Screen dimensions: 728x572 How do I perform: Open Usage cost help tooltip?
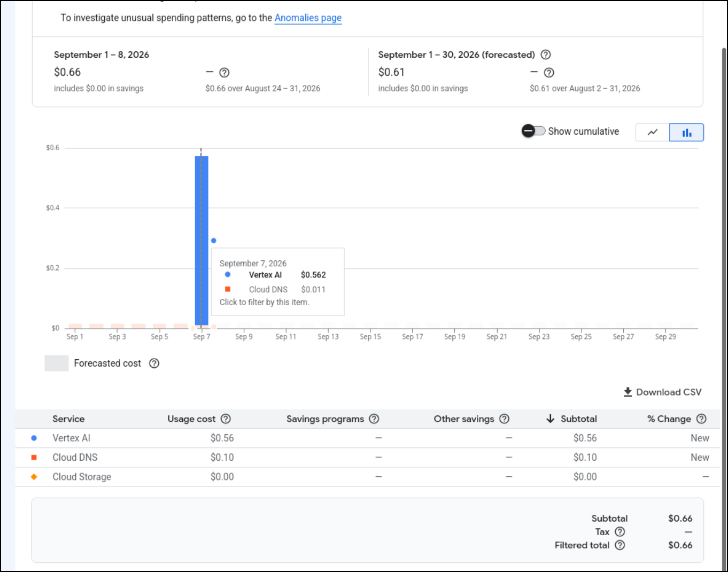[226, 419]
